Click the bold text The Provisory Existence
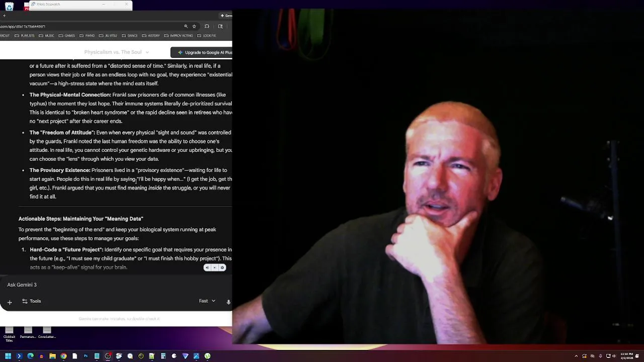The image size is (644, 362). point(60,170)
